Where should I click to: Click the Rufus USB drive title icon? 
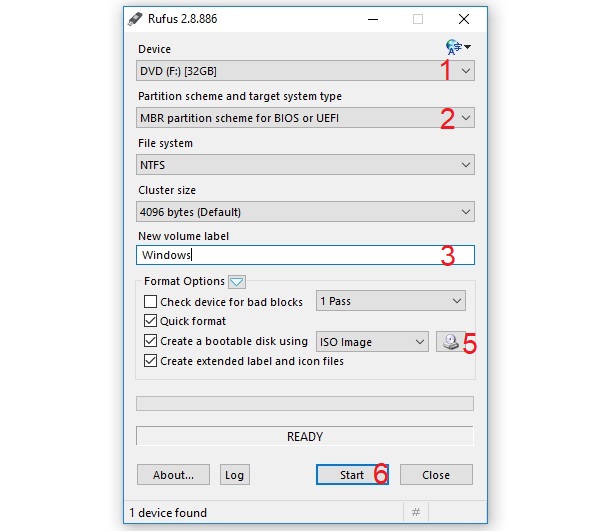click(135, 19)
